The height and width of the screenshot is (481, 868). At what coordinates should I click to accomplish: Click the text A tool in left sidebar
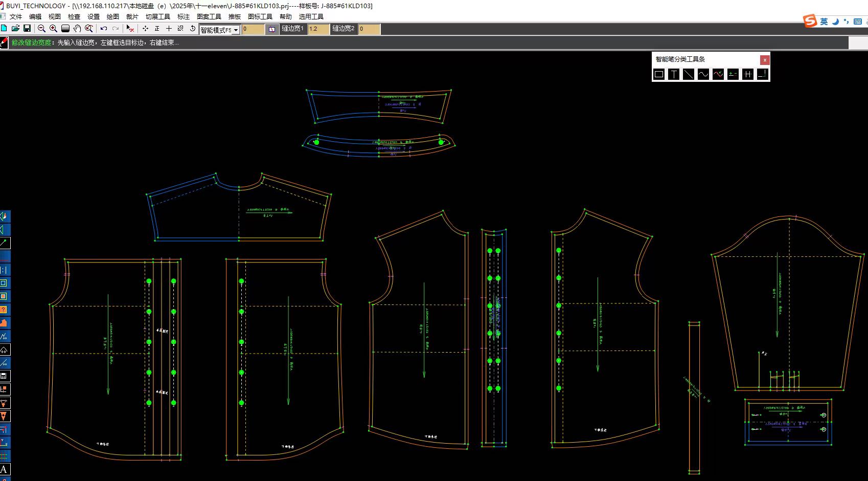point(4,469)
